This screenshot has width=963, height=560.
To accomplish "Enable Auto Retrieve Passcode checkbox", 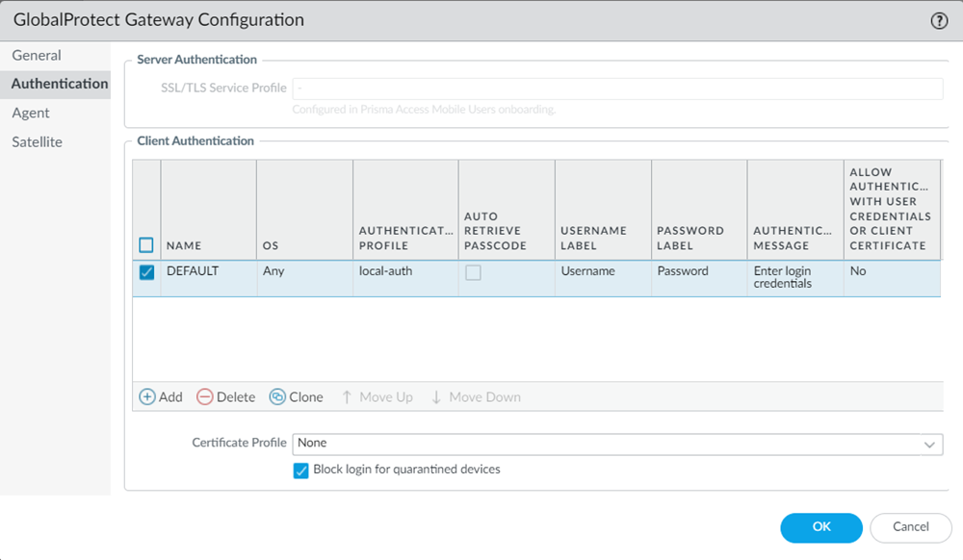I will (x=473, y=272).
